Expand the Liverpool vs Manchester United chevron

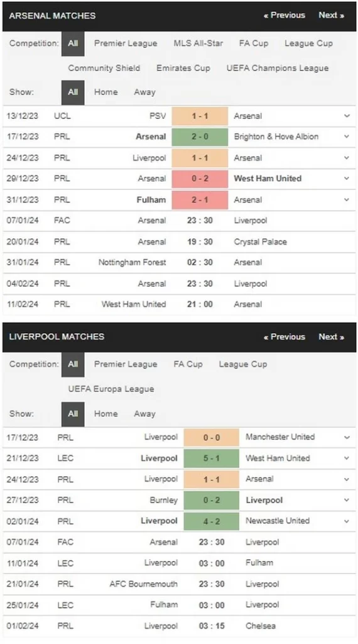347,438
